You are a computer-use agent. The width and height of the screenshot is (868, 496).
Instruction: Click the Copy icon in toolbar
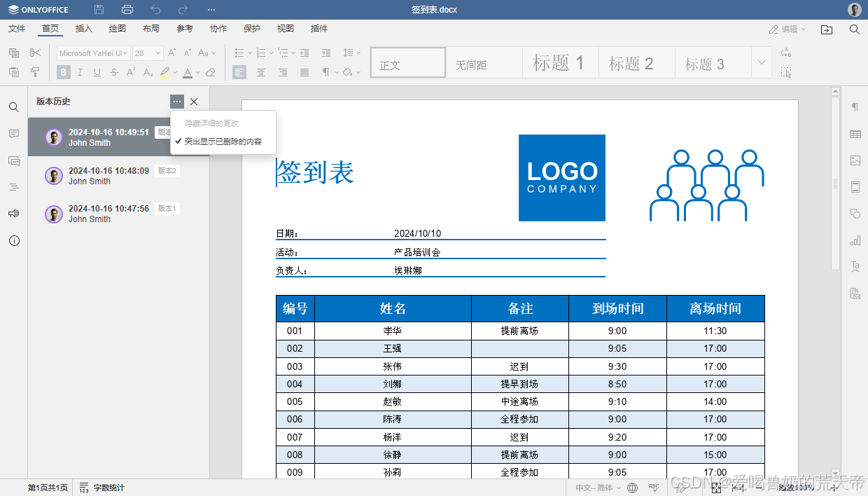pyautogui.click(x=14, y=53)
